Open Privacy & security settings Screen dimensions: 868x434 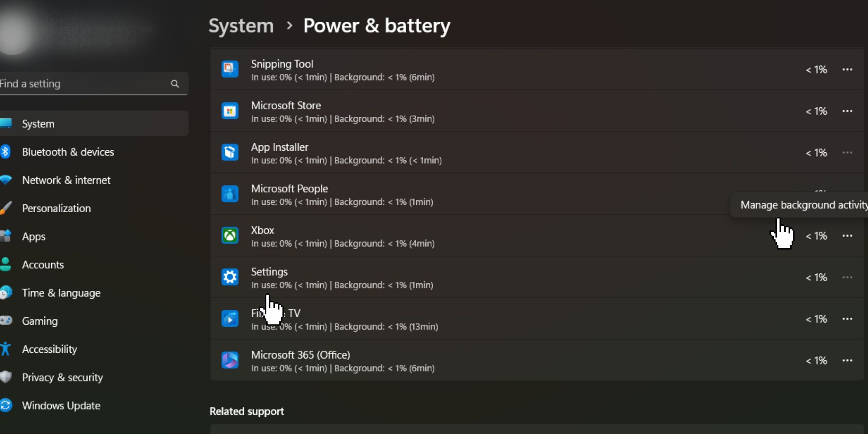pos(94,378)
